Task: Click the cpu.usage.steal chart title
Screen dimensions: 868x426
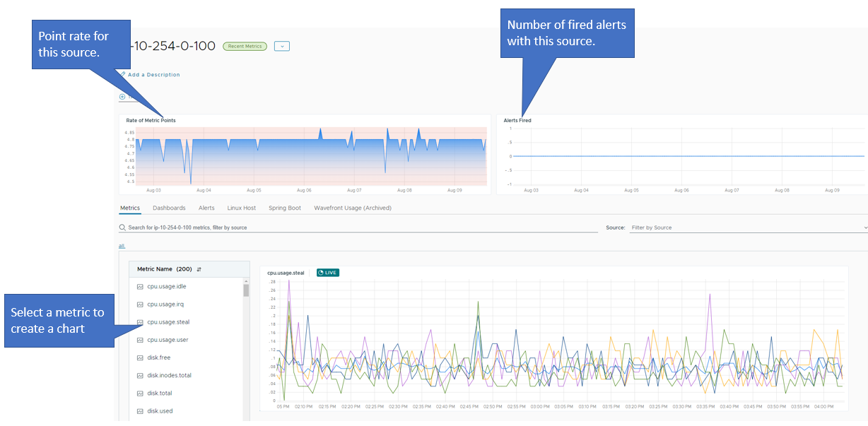Action: tap(286, 273)
